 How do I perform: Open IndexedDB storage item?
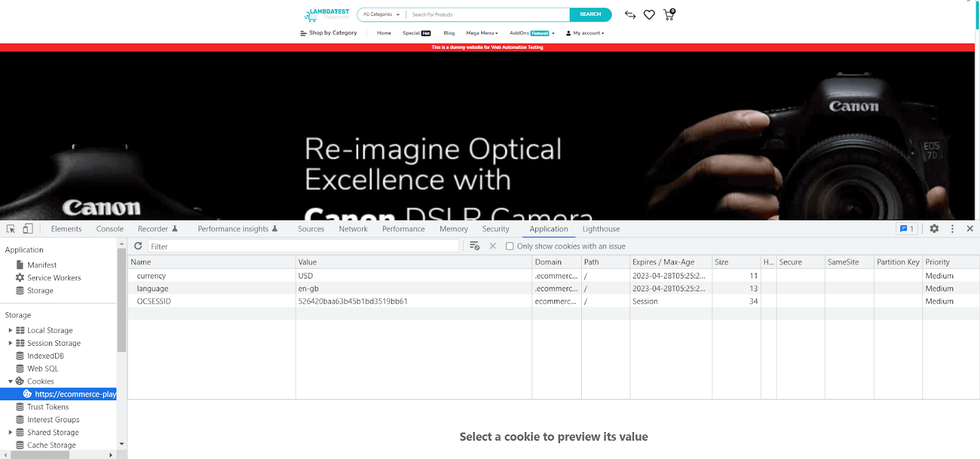[x=45, y=356]
